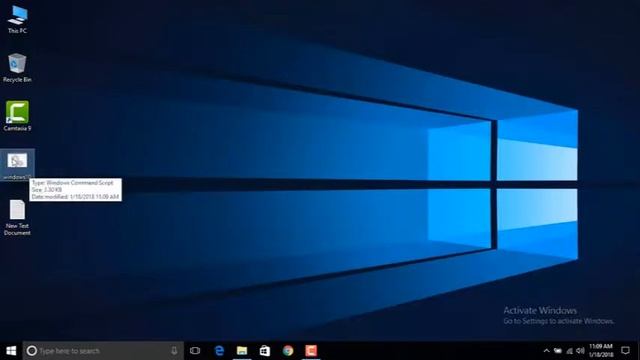Select the Camtasia 9 desktop shortcut

tap(17, 116)
